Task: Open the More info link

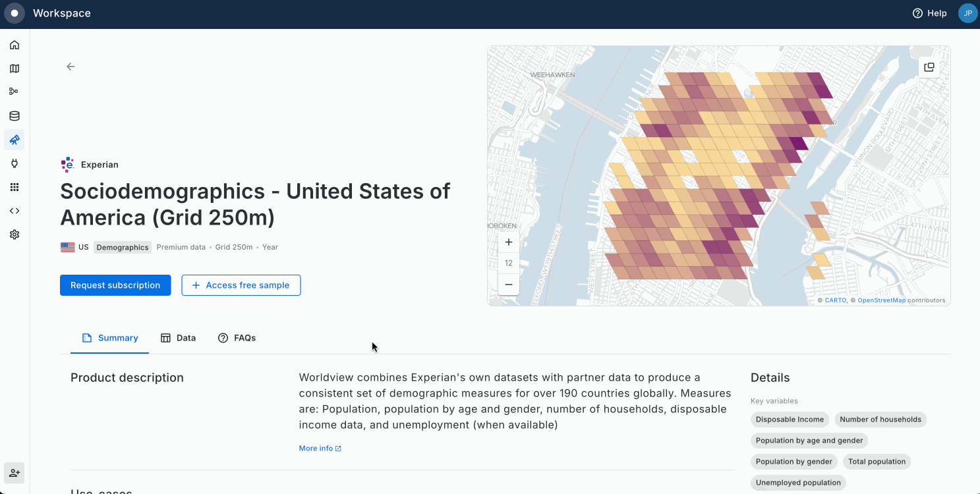Action: 320,449
